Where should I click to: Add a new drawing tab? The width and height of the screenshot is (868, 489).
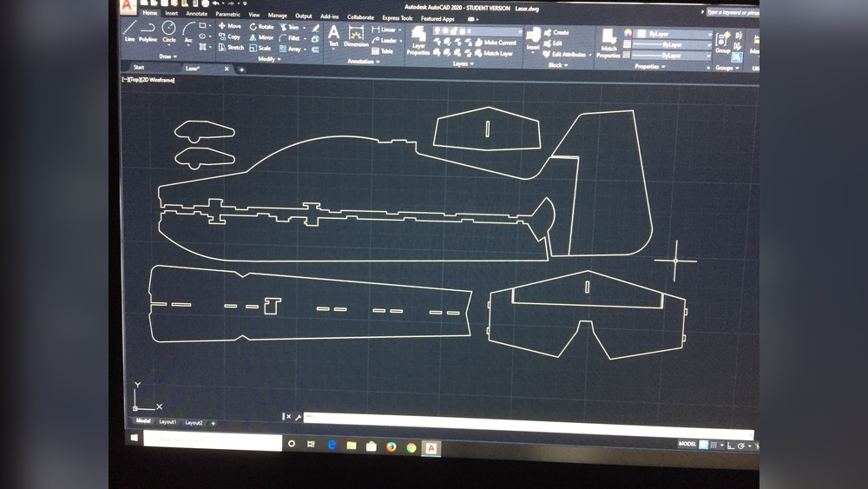(241, 69)
